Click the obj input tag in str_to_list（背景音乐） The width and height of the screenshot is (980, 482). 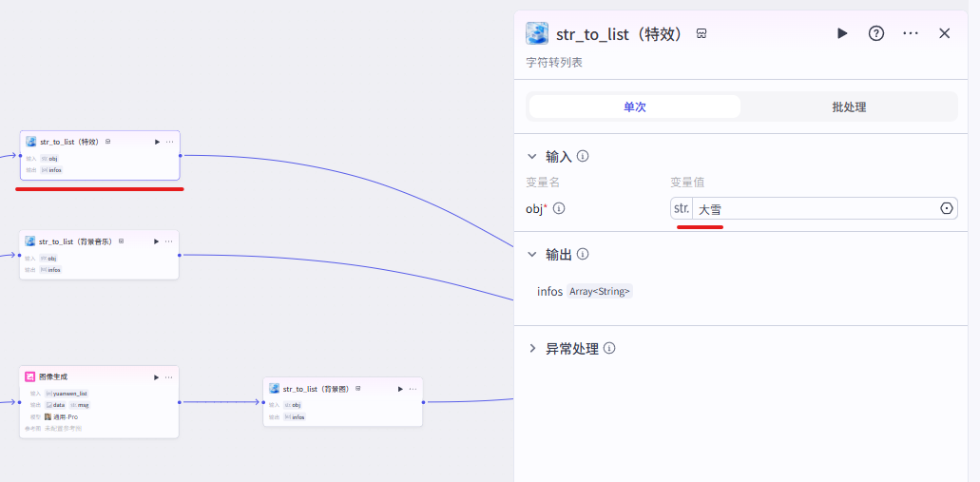(48, 259)
